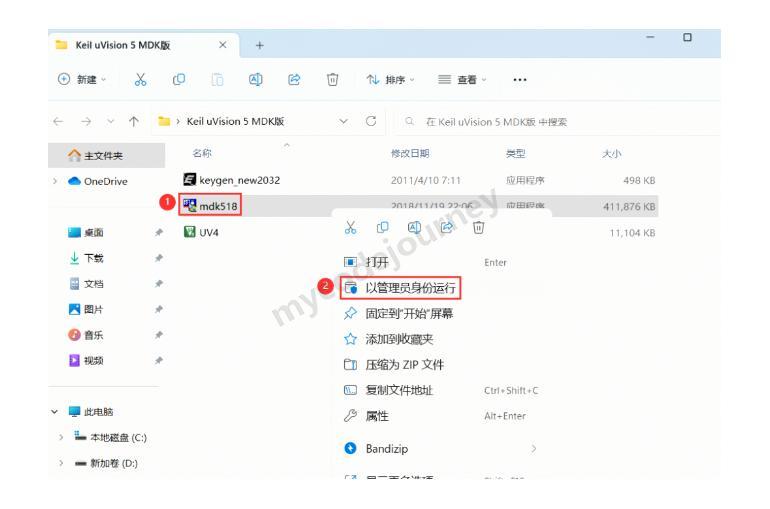Open OneDrive in the sidebar

pyautogui.click(x=106, y=181)
